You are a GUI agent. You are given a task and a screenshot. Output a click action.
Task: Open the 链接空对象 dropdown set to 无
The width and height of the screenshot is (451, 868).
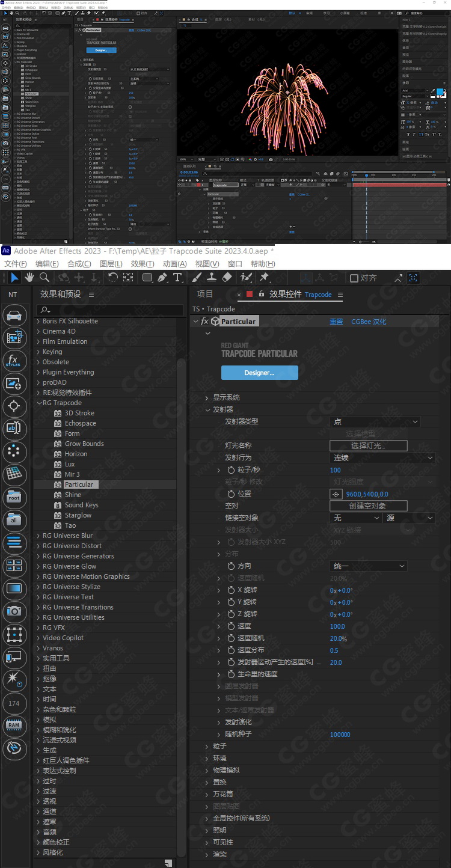click(355, 518)
